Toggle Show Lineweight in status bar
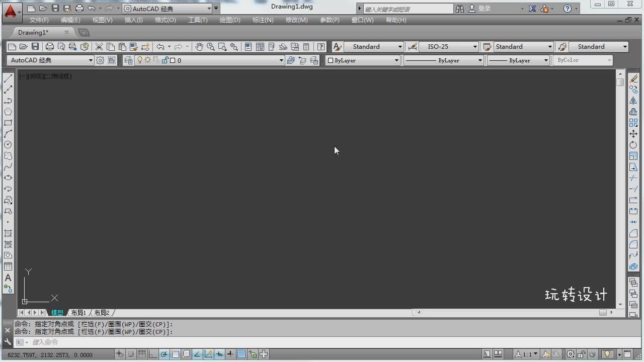The height and width of the screenshot is (362, 644). [230, 354]
